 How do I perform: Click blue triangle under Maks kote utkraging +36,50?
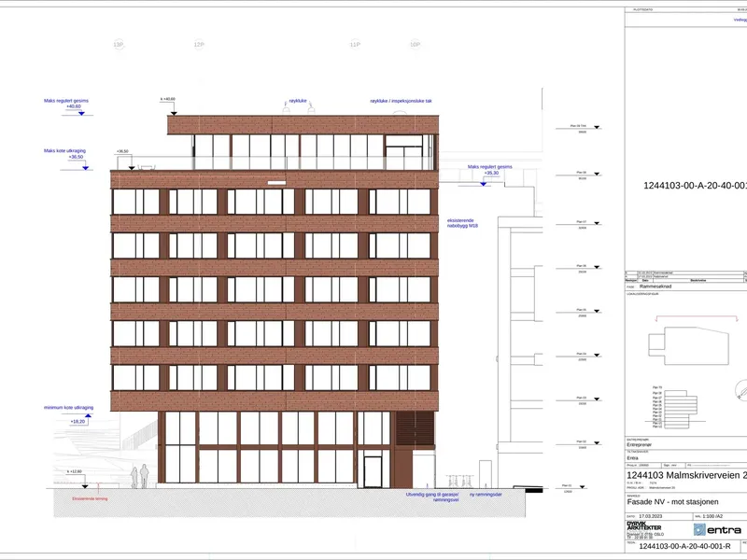pyautogui.click(x=85, y=168)
